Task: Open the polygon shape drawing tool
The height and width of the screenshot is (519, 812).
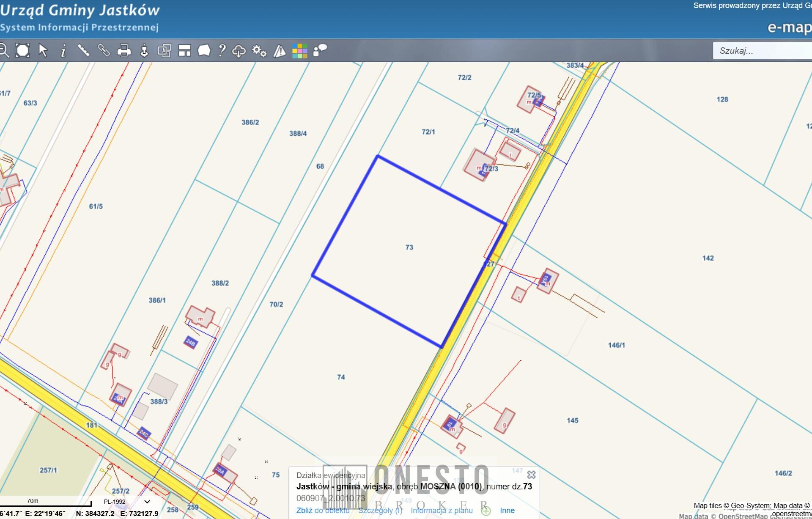Action: click(204, 50)
